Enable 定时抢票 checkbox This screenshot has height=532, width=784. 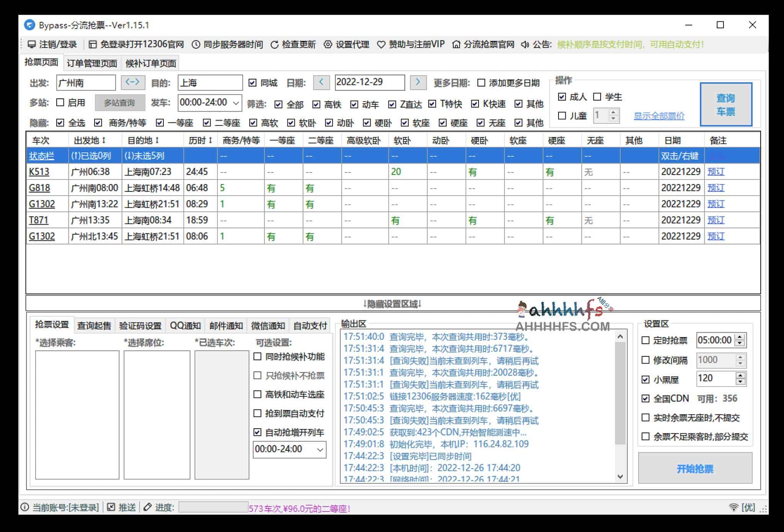(646, 340)
